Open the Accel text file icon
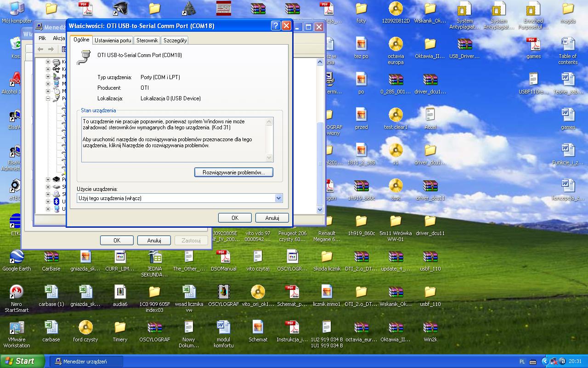 tap(430, 118)
